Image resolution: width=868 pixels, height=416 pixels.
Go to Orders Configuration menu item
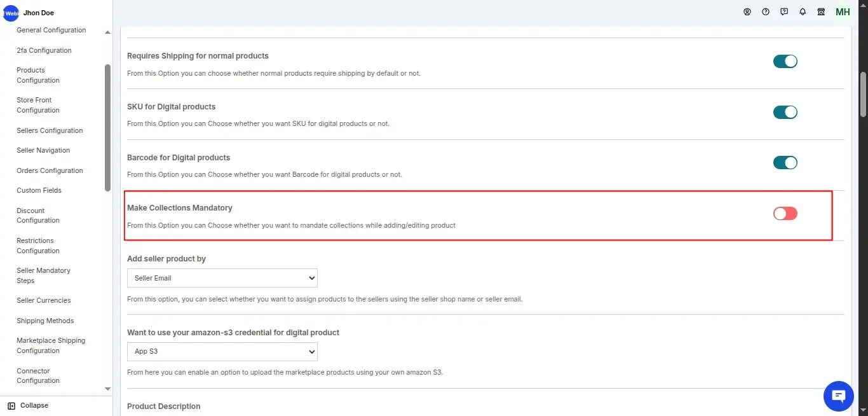[x=50, y=170]
